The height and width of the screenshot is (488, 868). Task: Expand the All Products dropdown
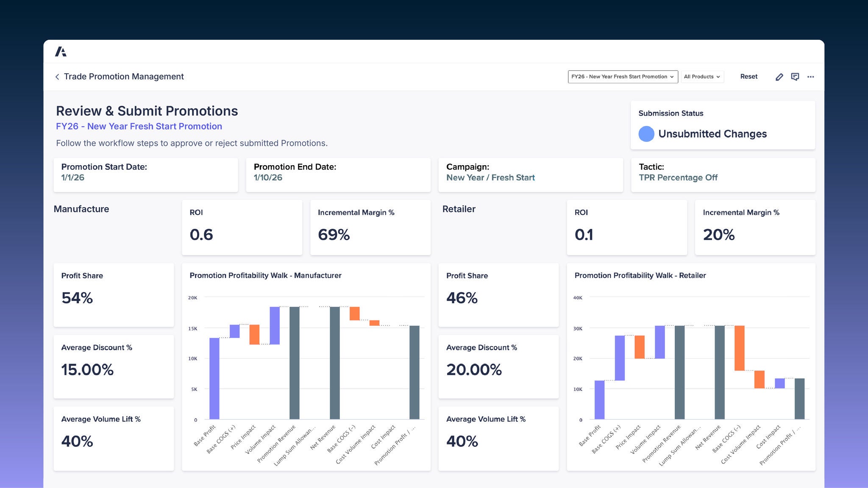click(702, 77)
